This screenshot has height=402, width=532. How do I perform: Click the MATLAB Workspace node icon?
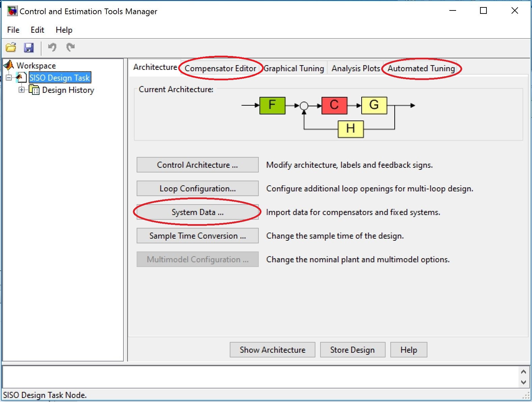[x=9, y=65]
